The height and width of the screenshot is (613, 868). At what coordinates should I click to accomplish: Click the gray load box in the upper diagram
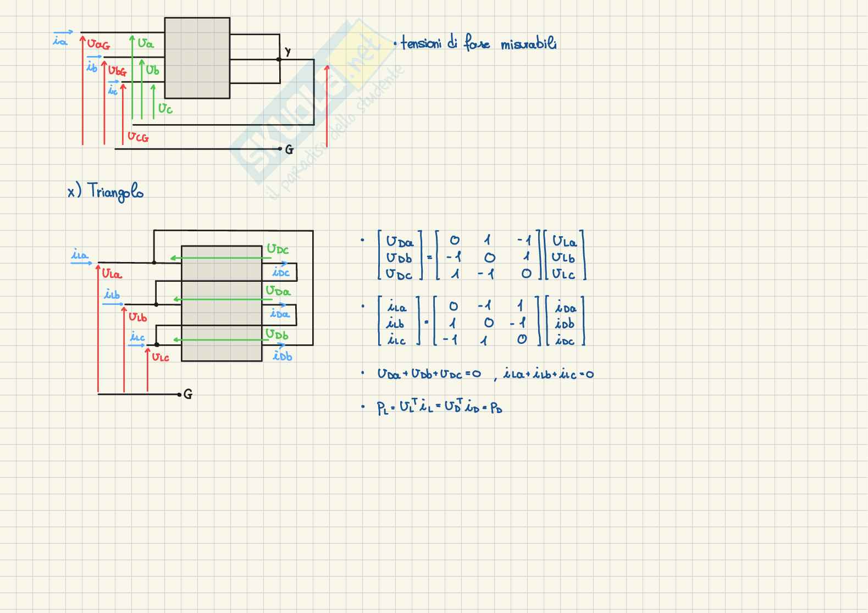(197, 58)
